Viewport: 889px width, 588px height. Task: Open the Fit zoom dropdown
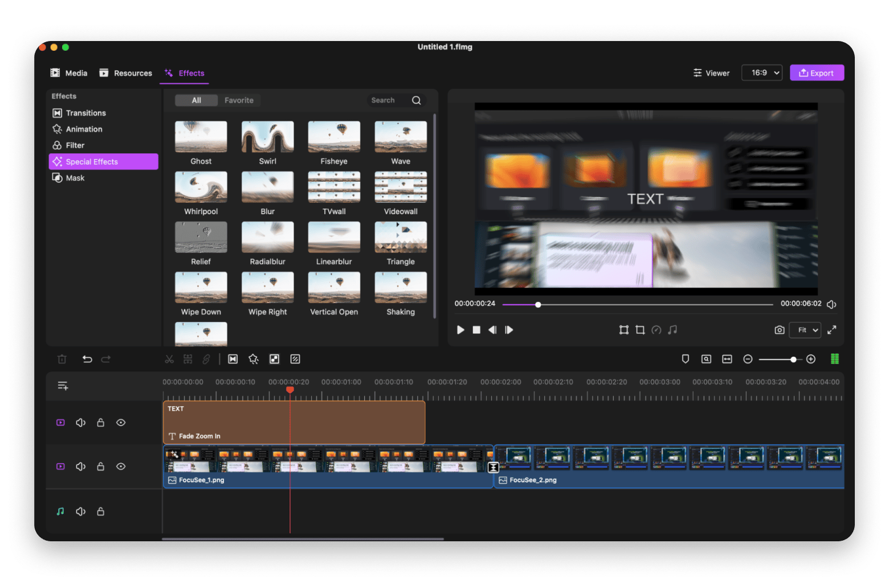805,330
